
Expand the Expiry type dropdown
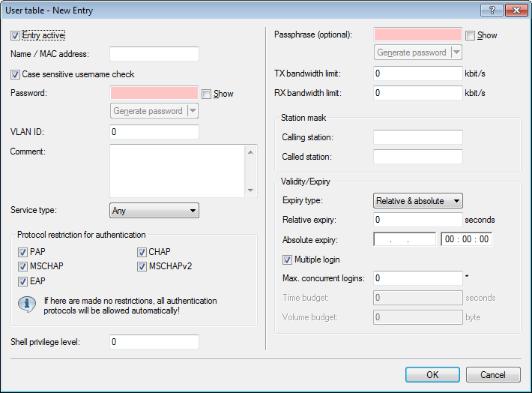pyautogui.click(x=417, y=201)
